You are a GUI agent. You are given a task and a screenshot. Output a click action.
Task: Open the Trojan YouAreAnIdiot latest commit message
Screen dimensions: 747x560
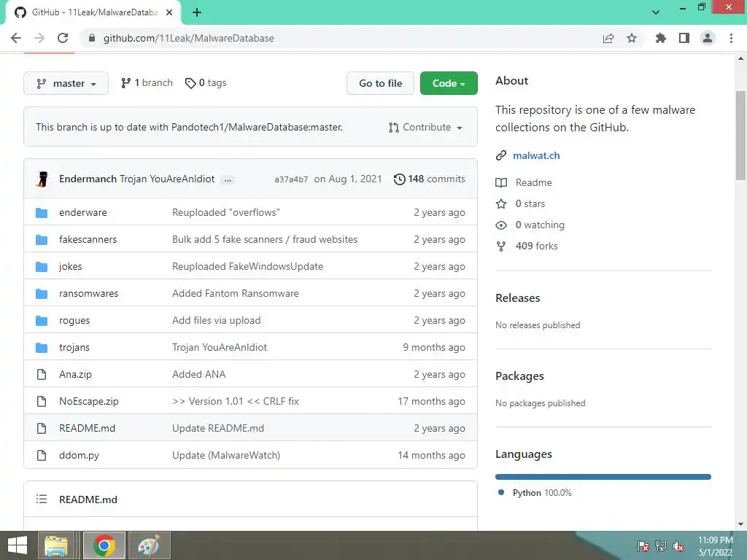coord(167,179)
